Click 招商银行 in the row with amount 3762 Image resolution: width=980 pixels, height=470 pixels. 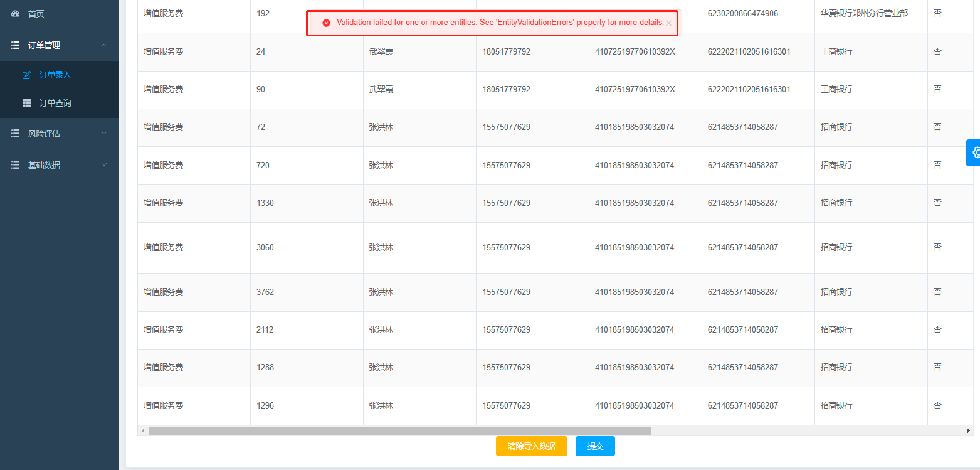[x=837, y=292]
